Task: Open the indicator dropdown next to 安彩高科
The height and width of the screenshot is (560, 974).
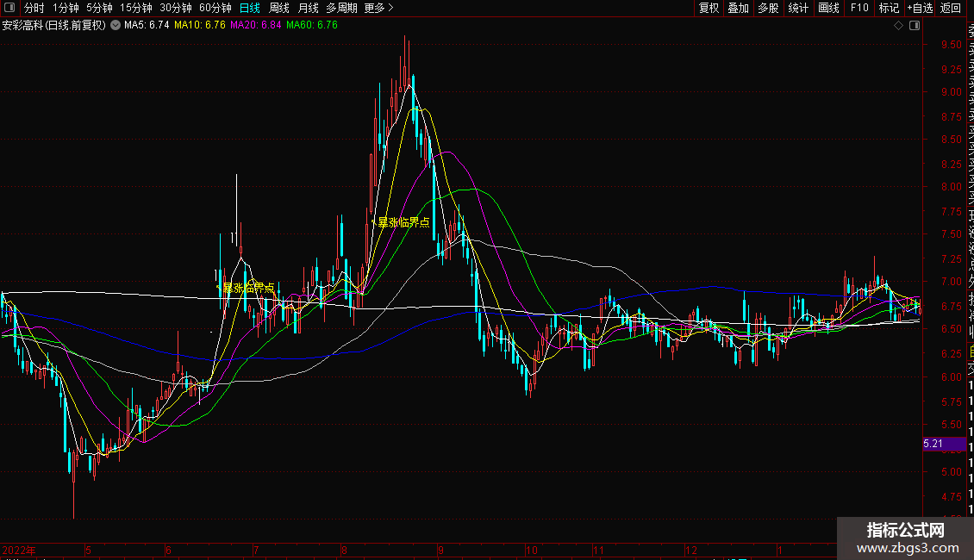Action: [116, 25]
